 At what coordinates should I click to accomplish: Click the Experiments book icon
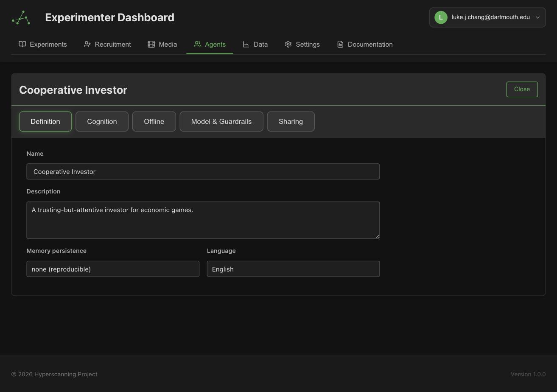coord(22,44)
